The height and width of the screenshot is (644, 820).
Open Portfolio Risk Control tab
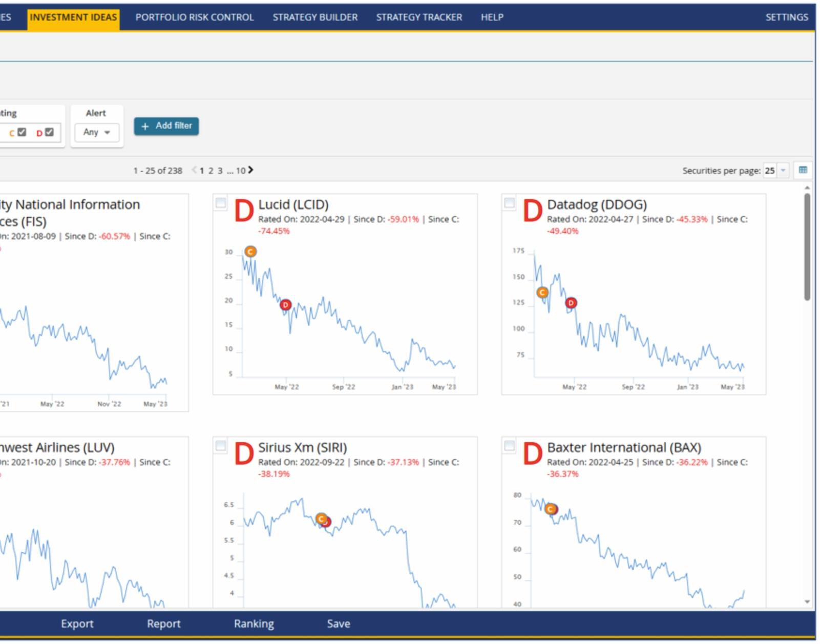[x=195, y=17]
